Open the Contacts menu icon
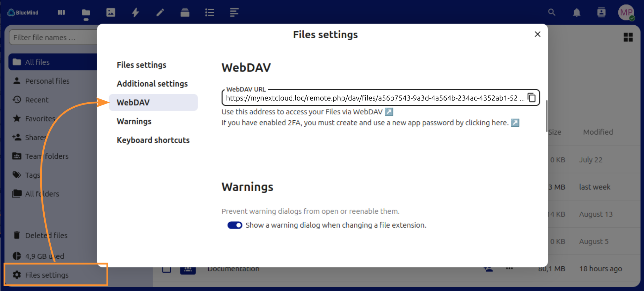The height and width of the screenshot is (291, 644). point(601,13)
